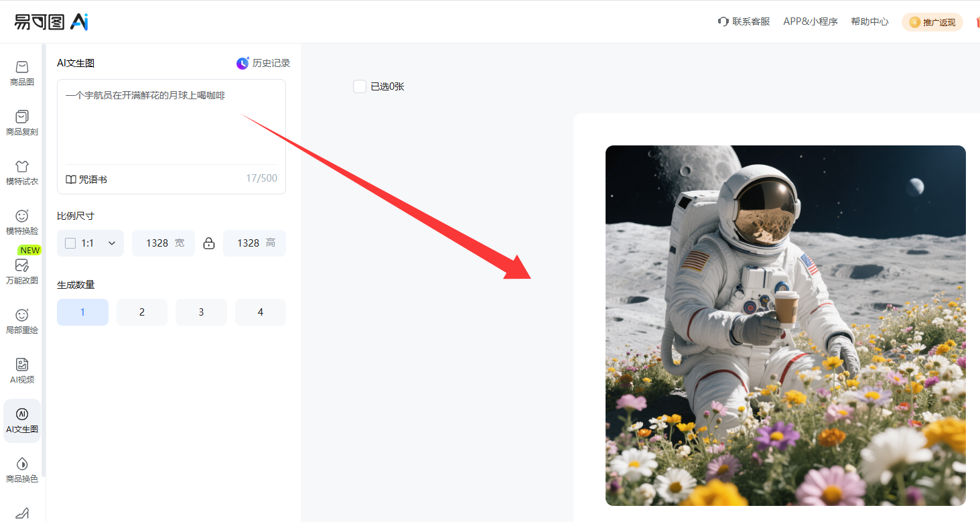
Task: Click the height 1328 input field
Action: click(255, 243)
